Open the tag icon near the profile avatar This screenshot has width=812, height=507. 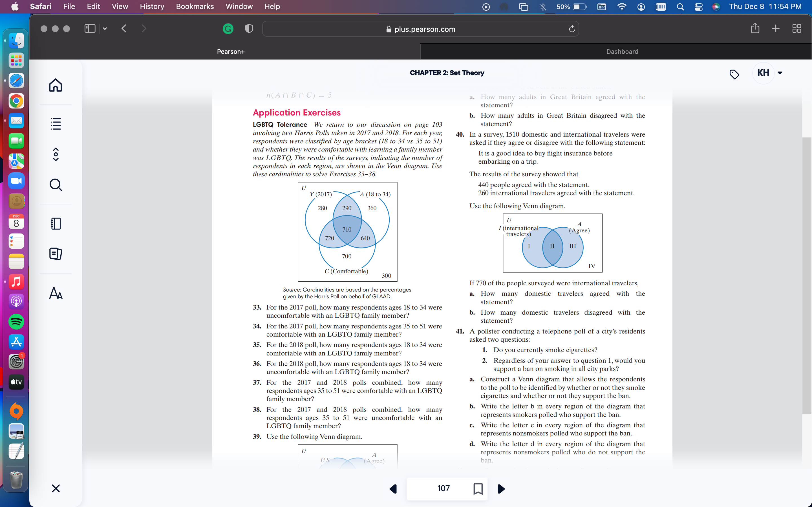pos(734,74)
